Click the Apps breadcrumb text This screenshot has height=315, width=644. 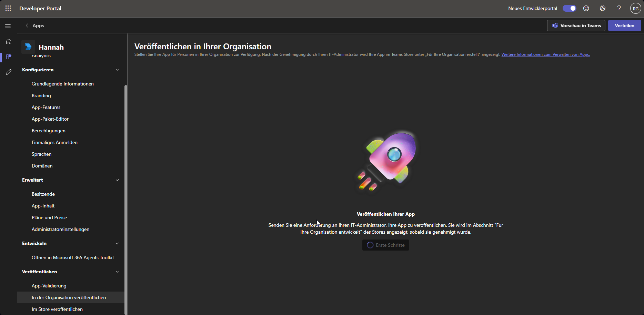click(x=38, y=26)
